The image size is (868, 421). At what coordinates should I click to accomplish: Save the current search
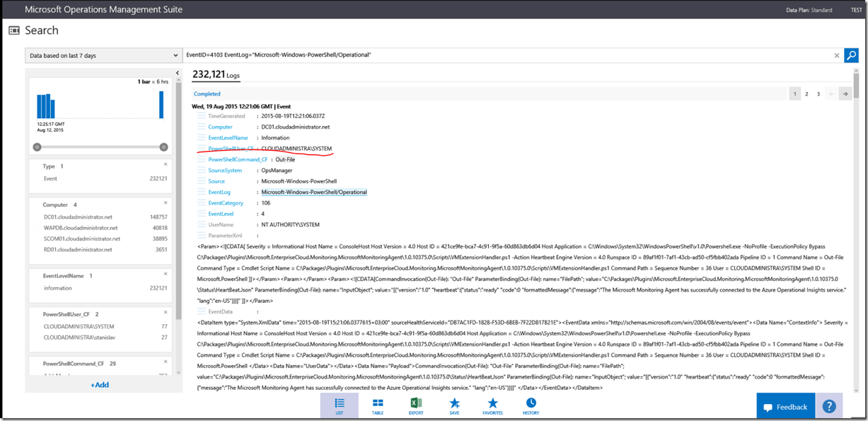(x=454, y=405)
